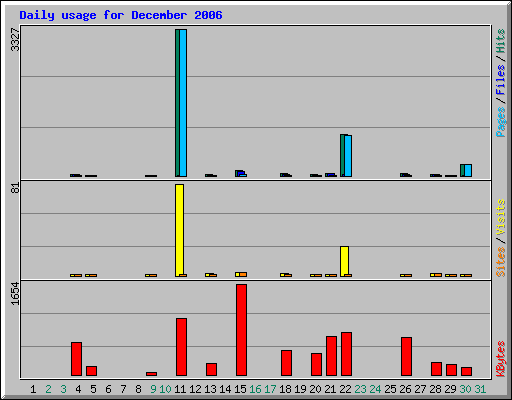Click the 'Daily usage for December 2006' title

121,15
